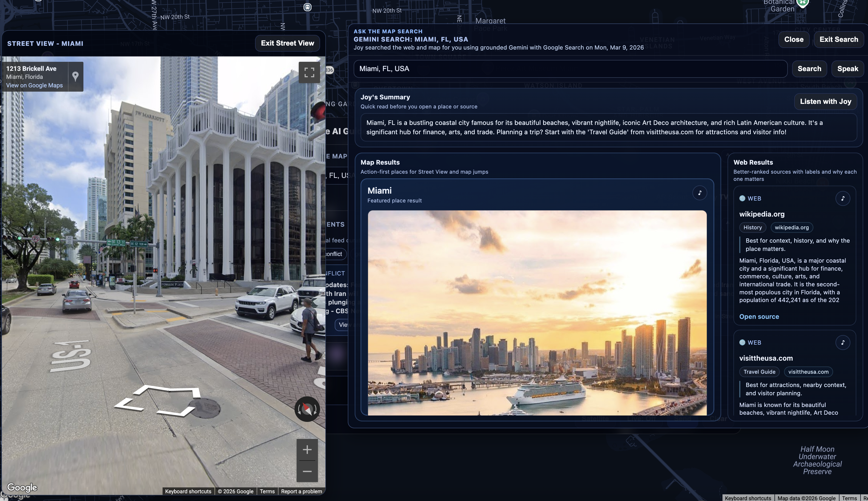Click Listen with Joy button
The height and width of the screenshot is (501, 868).
[825, 101]
